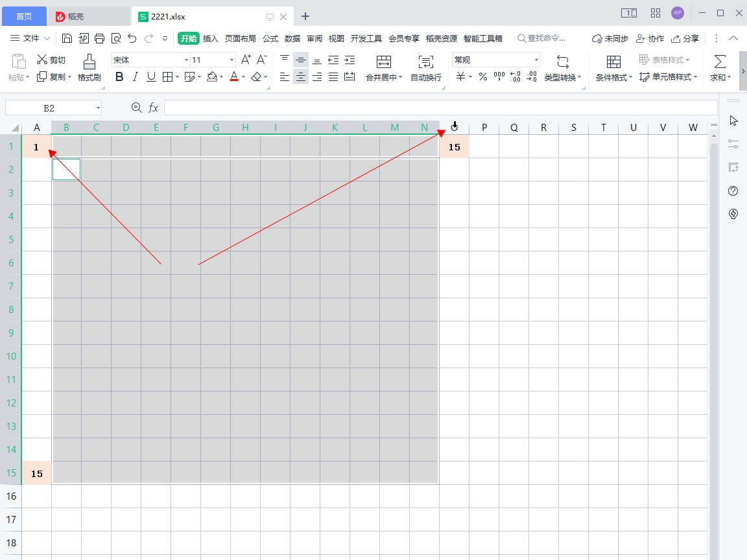Apply percent style format
This screenshot has height=560, width=747.
(x=483, y=76)
